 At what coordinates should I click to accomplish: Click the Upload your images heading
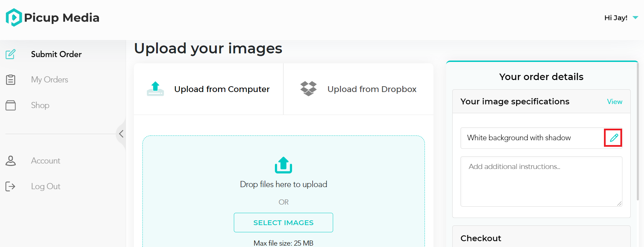click(x=208, y=49)
